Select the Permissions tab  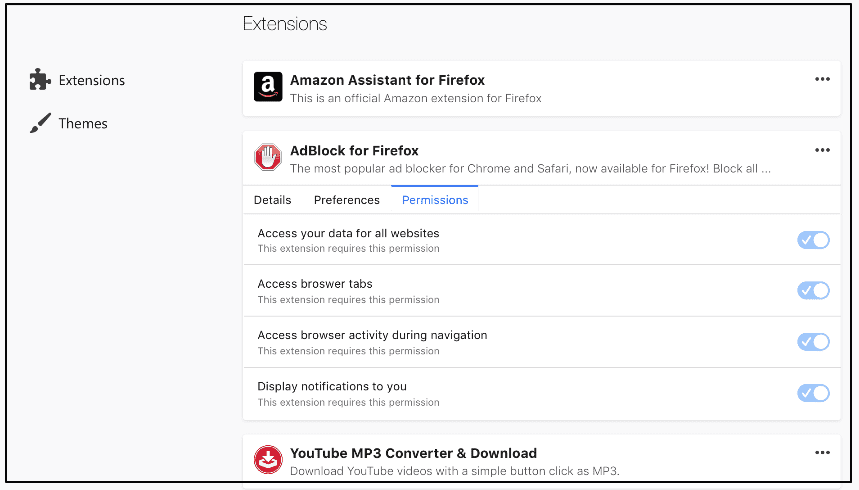(435, 200)
